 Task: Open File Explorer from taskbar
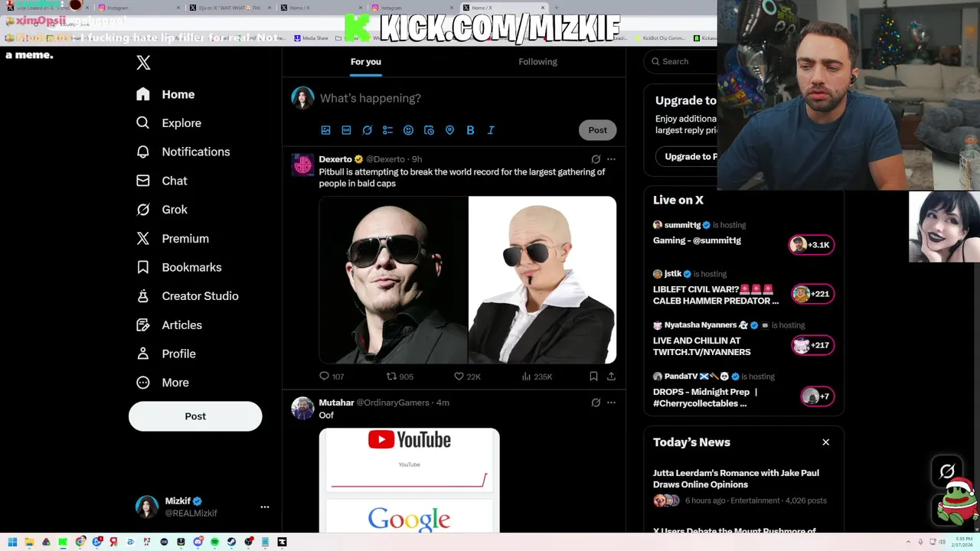click(x=29, y=542)
